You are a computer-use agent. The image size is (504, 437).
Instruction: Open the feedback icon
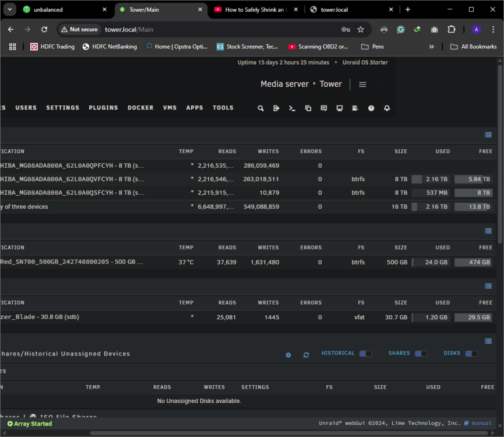point(324,108)
